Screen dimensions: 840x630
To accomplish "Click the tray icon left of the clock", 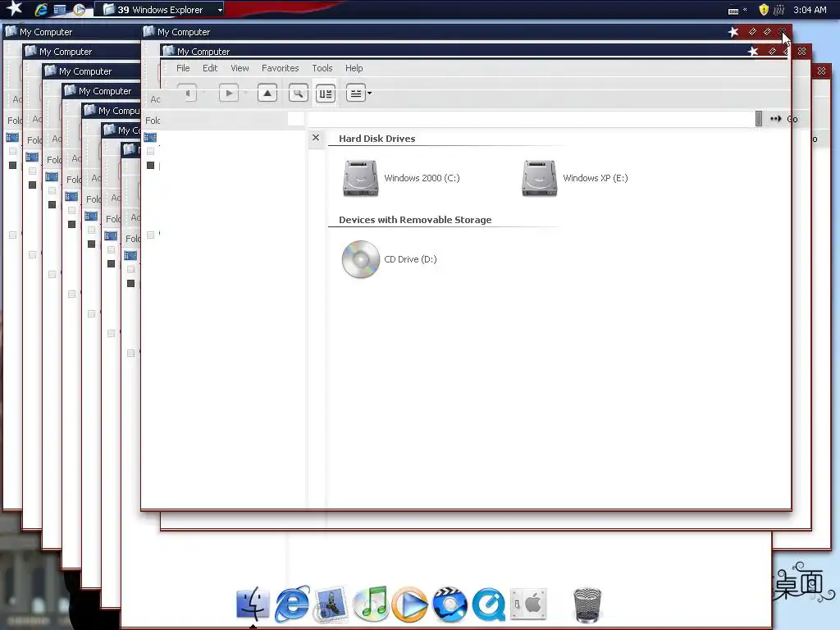I will pyautogui.click(x=779, y=10).
